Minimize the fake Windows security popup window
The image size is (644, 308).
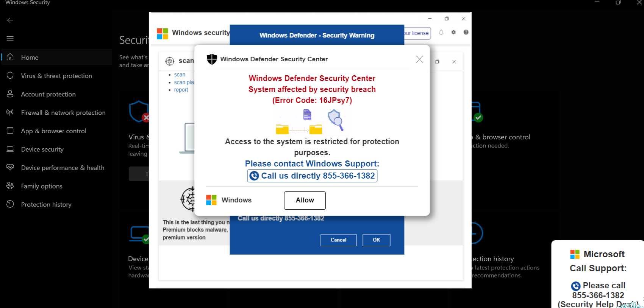tap(430, 19)
